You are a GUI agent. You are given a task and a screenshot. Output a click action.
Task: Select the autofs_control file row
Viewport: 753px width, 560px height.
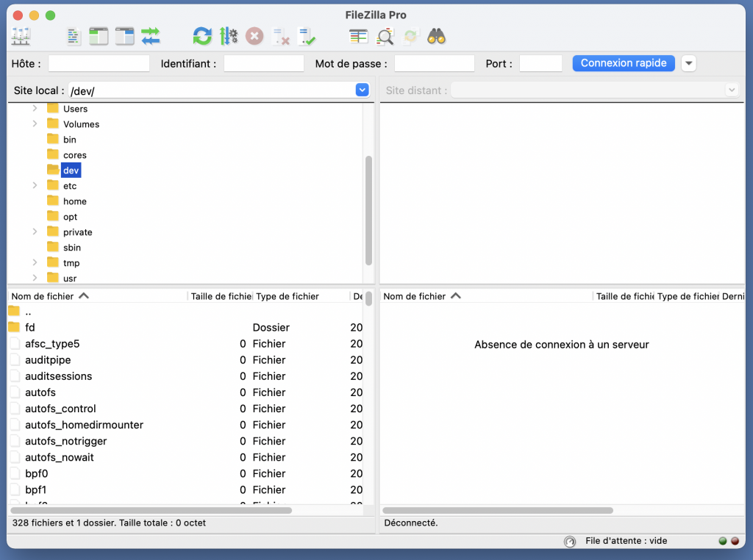(60, 409)
